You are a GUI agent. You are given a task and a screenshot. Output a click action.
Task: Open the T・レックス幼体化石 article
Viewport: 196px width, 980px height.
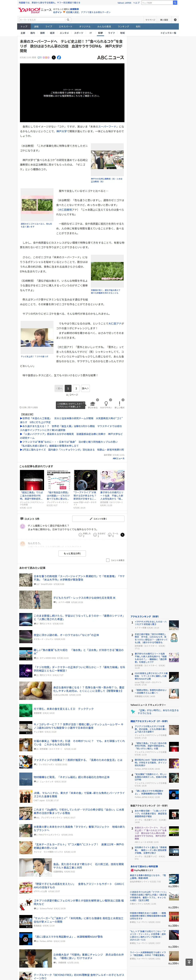coord(84,598)
